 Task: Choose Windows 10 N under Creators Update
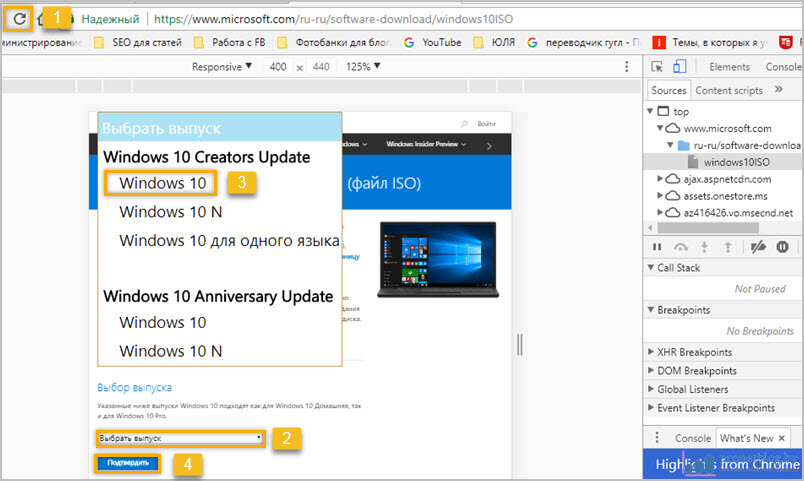171,212
